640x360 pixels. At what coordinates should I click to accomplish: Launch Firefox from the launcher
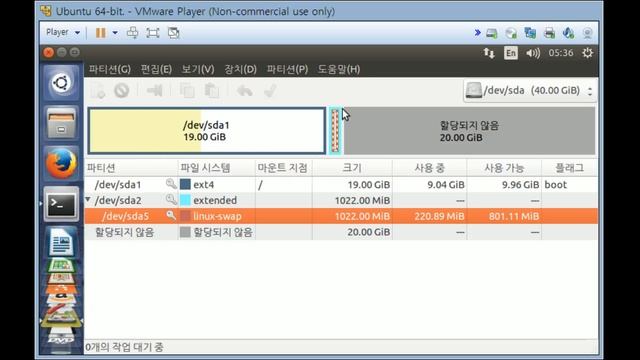tap(61, 163)
